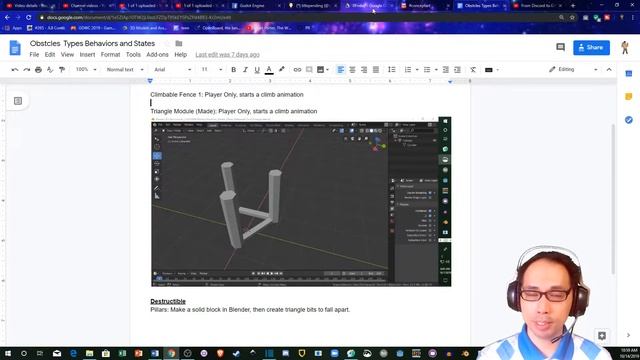Viewport: 640px width, 360px height.
Task: Toggle Bold formatting
Action: pos(233,70)
